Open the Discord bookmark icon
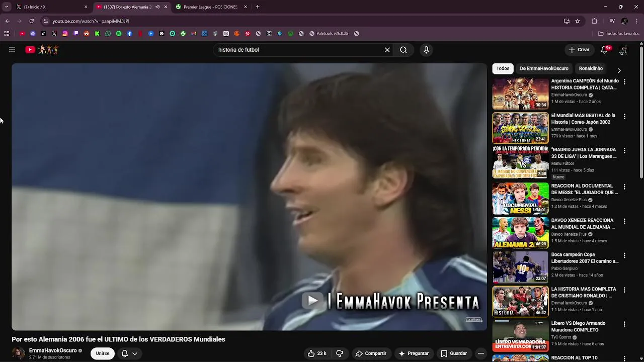 [x=33, y=34]
